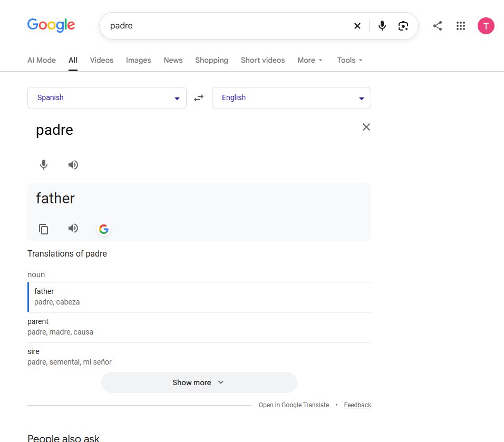Switch to AI Mode tab
Image resolution: width=504 pixels, height=442 pixels.
point(42,60)
